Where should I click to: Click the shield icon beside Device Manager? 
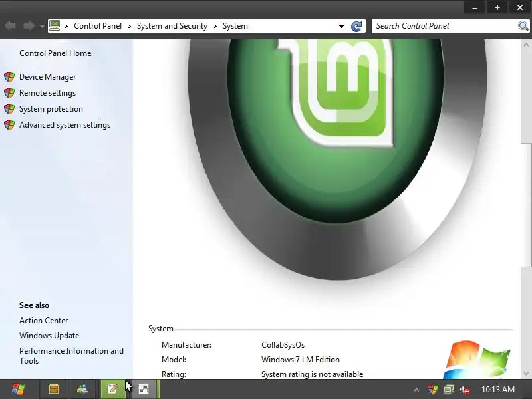point(9,77)
